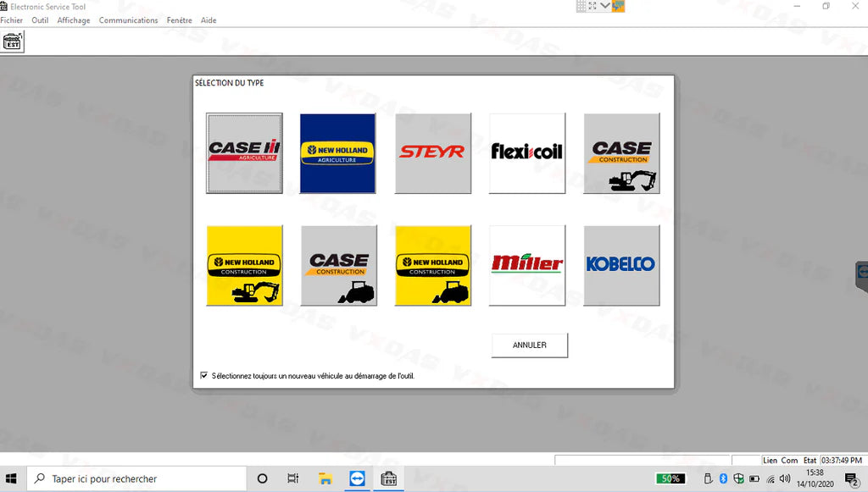868x492 pixels.
Task: Open the Bluetooth system tray icon
Action: click(723, 478)
